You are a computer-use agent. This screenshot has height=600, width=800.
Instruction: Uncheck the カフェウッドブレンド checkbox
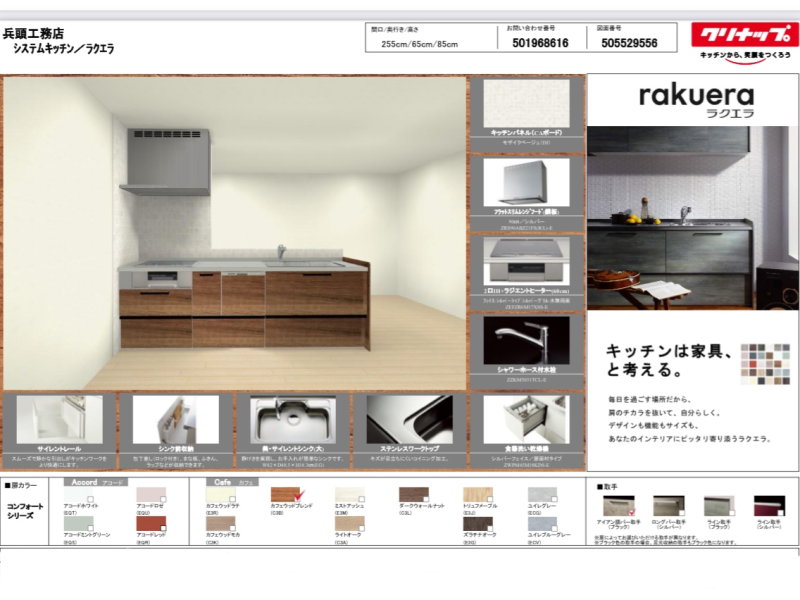tap(299, 494)
